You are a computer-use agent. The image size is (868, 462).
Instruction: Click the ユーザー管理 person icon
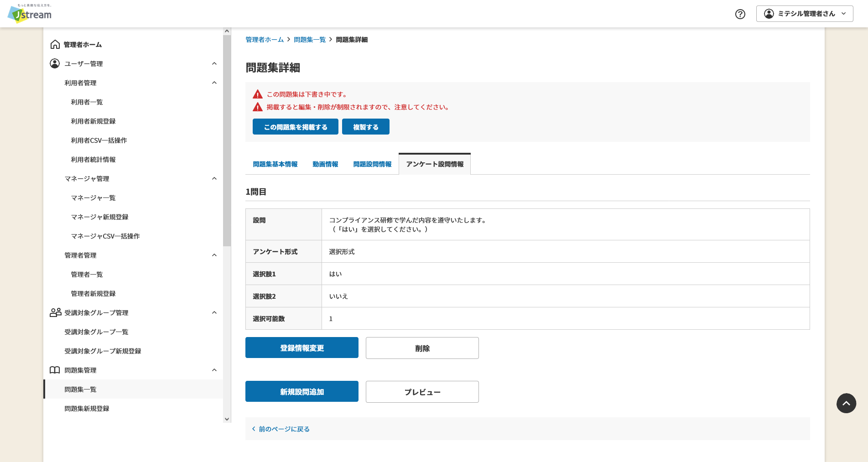55,63
